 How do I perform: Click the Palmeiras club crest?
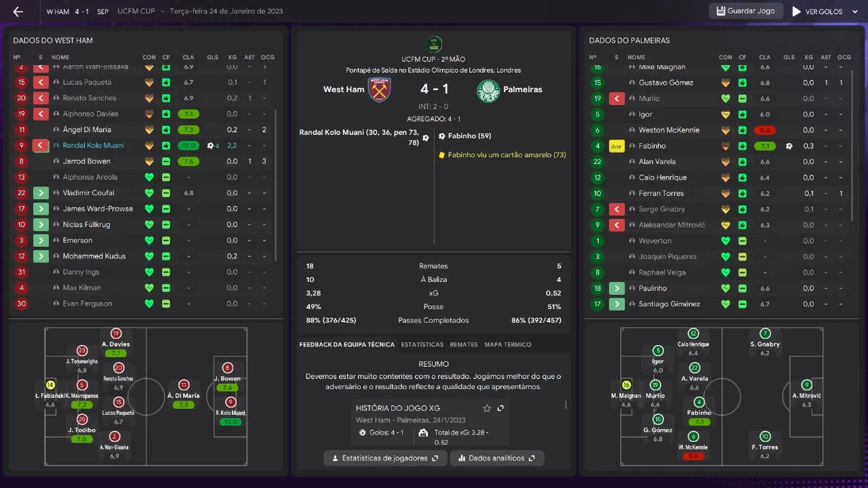point(488,89)
